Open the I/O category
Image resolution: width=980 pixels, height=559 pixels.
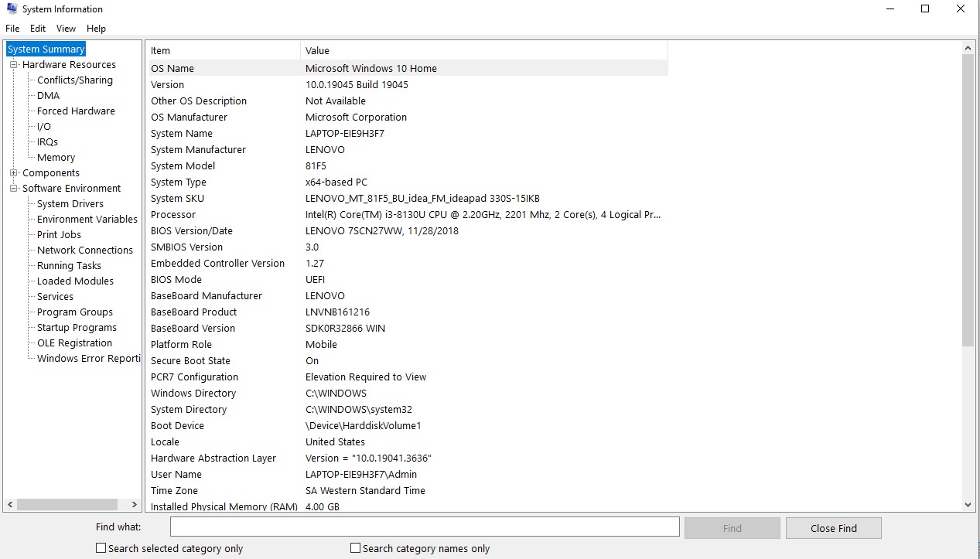pos(44,127)
